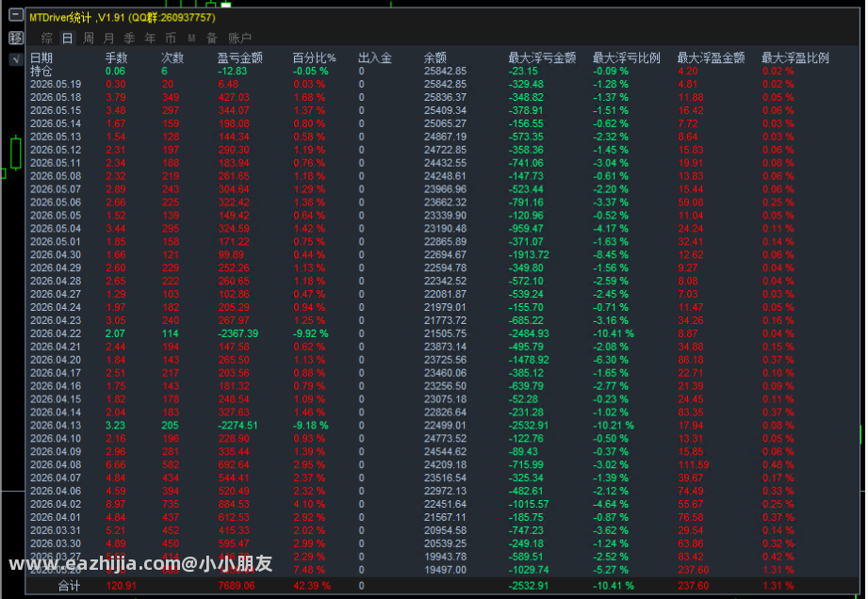
Task: Collapse the statistics panel with the minus button
Action: click(16, 15)
